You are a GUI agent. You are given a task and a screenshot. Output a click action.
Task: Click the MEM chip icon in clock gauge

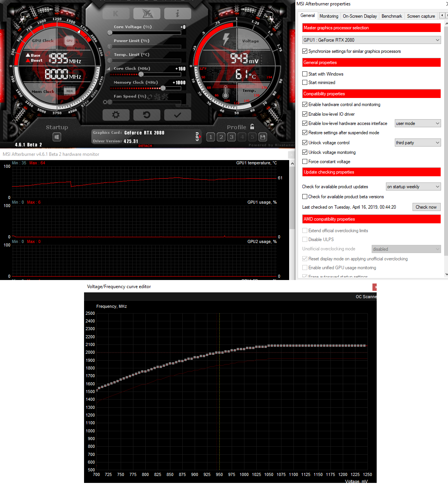(x=69, y=91)
